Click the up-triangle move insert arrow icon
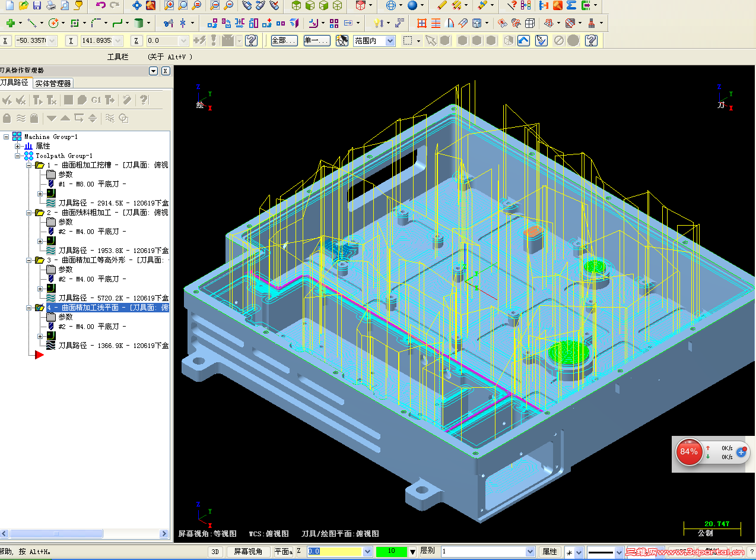This screenshot has height=560, width=756. coord(65,118)
